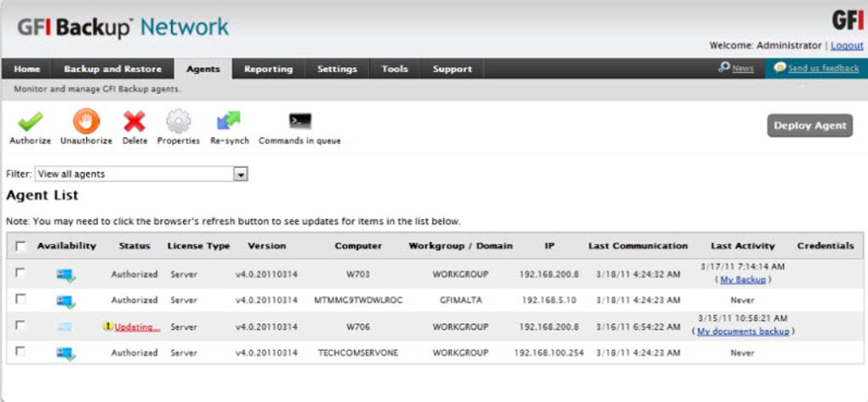Click the Last Activity column header

(743, 246)
